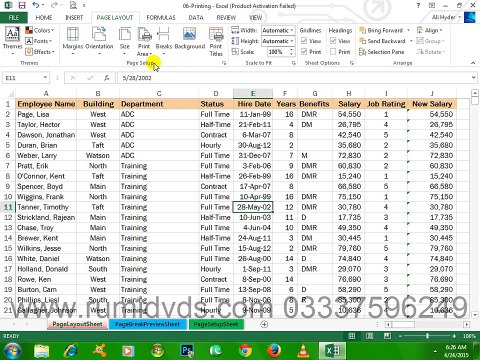Switch to Page Layout view
Image resolution: width=480 pixels, height=360 pixels.
(369, 336)
